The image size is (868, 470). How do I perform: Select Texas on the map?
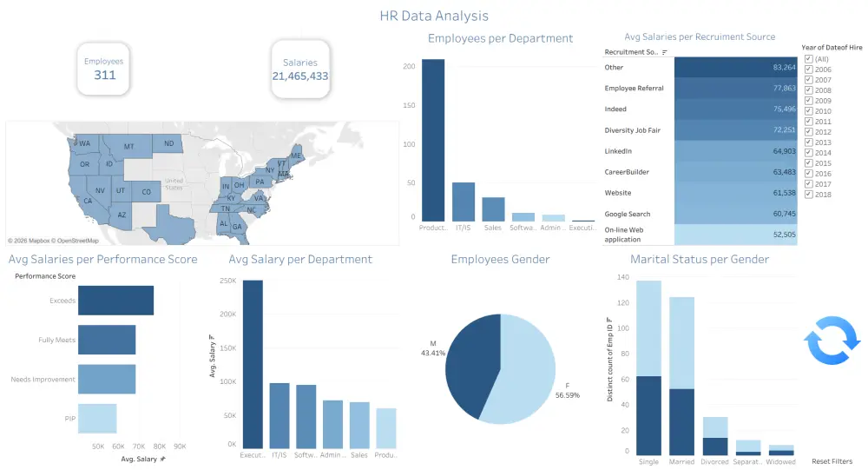click(172, 228)
